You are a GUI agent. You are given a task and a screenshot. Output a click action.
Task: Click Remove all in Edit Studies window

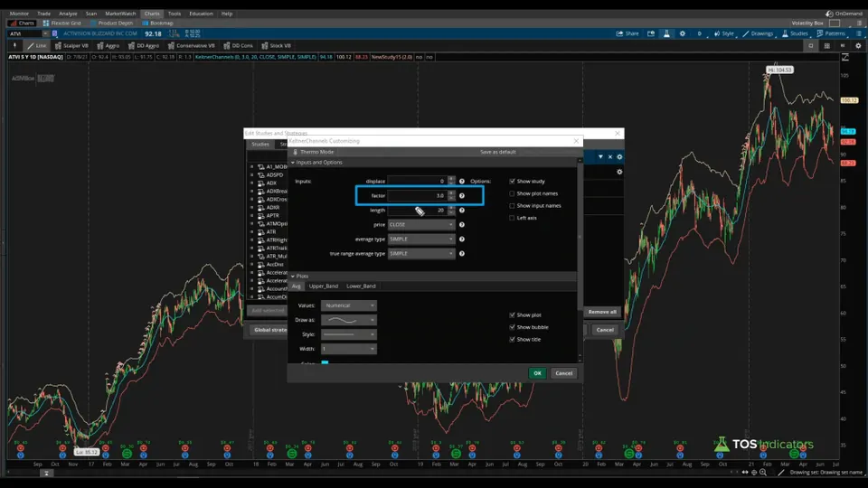pyautogui.click(x=602, y=312)
